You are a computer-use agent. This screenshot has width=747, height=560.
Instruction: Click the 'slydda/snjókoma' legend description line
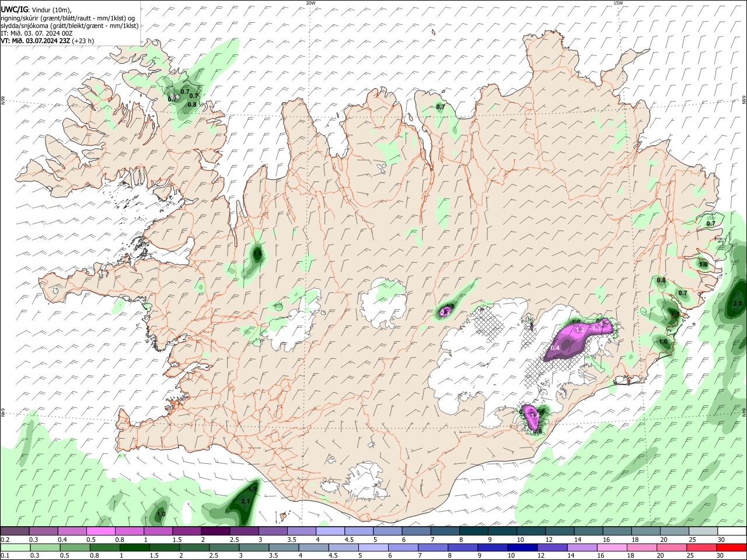point(69,26)
